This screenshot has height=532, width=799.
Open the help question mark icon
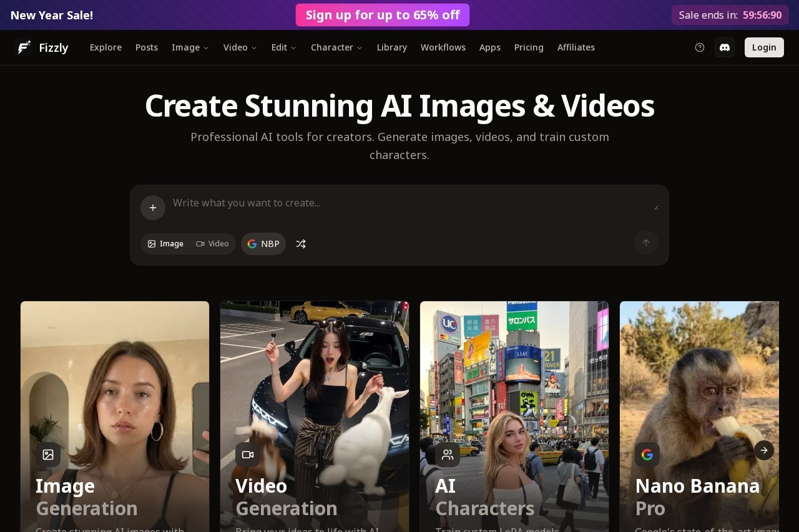(x=700, y=47)
